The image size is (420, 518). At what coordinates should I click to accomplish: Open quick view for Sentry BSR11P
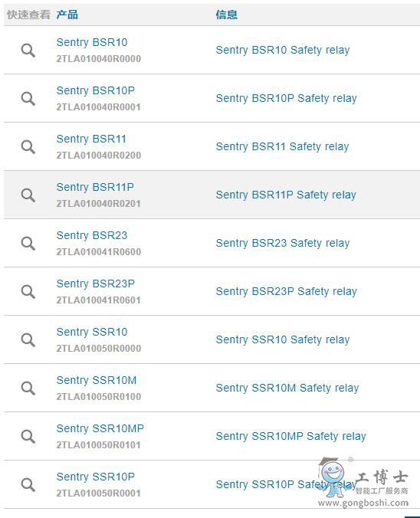tap(28, 195)
